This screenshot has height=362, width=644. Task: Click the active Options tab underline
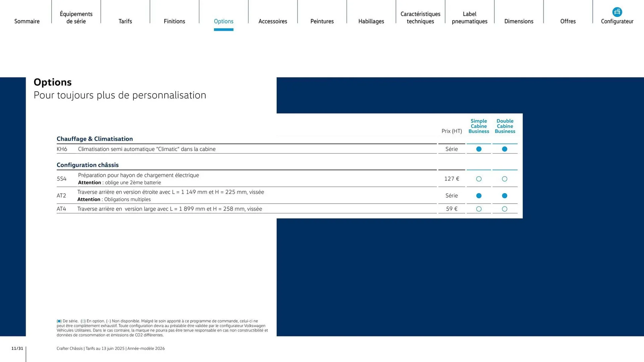(223, 30)
